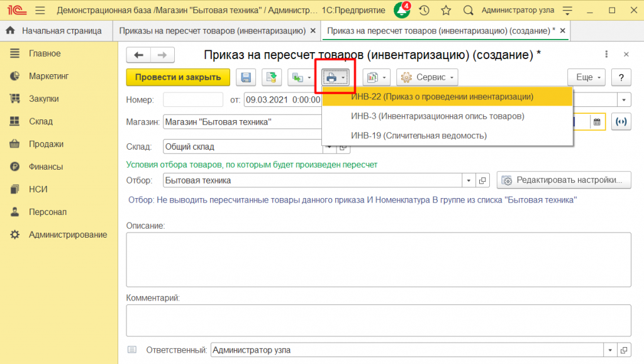The image size is (644, 364).
Task: Open the Главное section
Action: (x=45, y=53)
